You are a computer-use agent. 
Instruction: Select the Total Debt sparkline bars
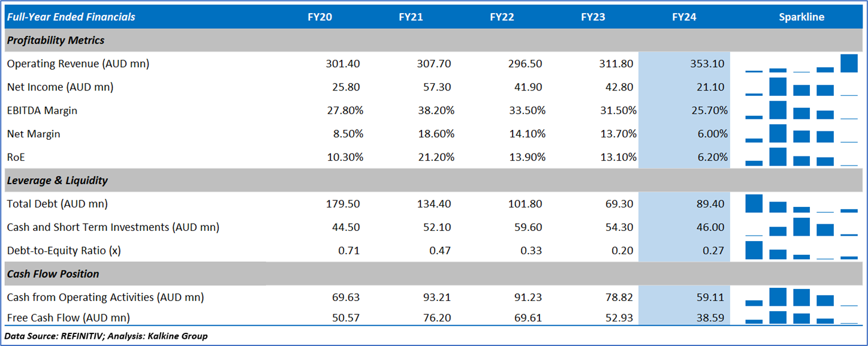801,204
